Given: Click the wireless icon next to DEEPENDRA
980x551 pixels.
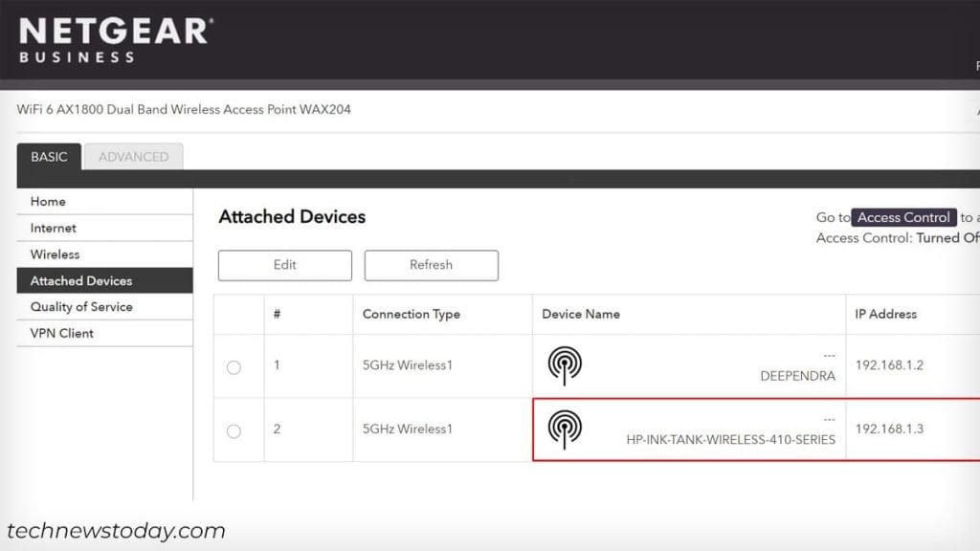Looking at the screenshot, I should (565, 364).
